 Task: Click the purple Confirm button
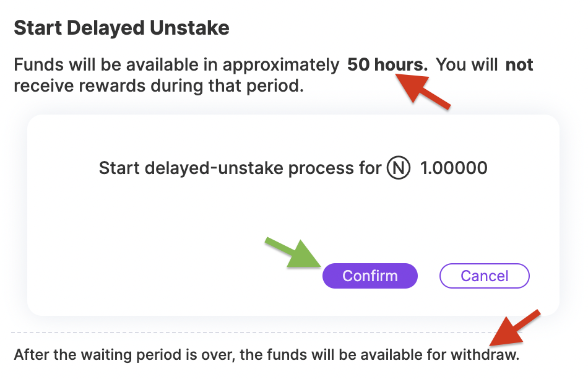tap(370, 276)
